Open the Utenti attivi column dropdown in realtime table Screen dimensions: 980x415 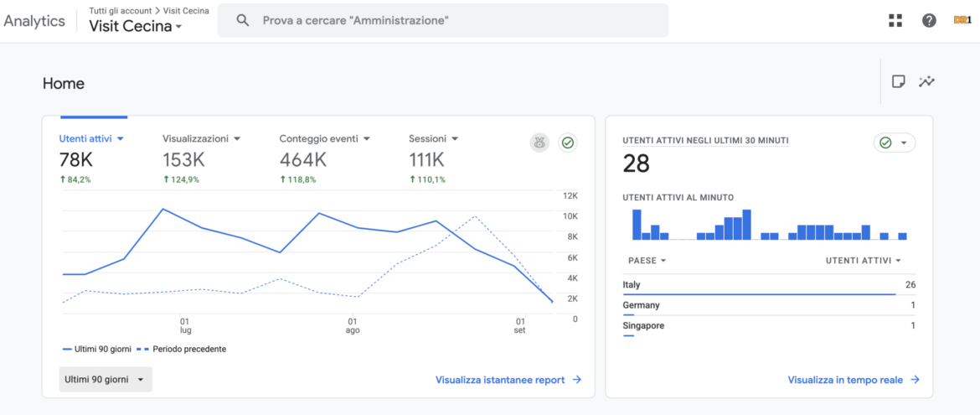click(x=863, y=261)
